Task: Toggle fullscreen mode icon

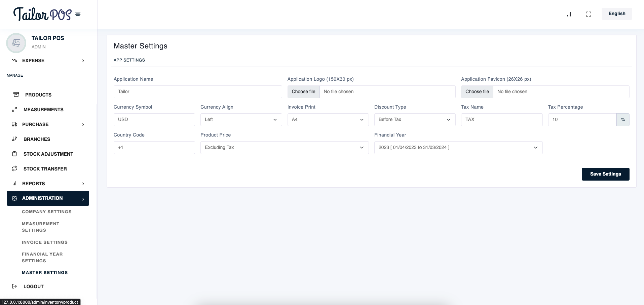Action: click(x=589, y=14)
